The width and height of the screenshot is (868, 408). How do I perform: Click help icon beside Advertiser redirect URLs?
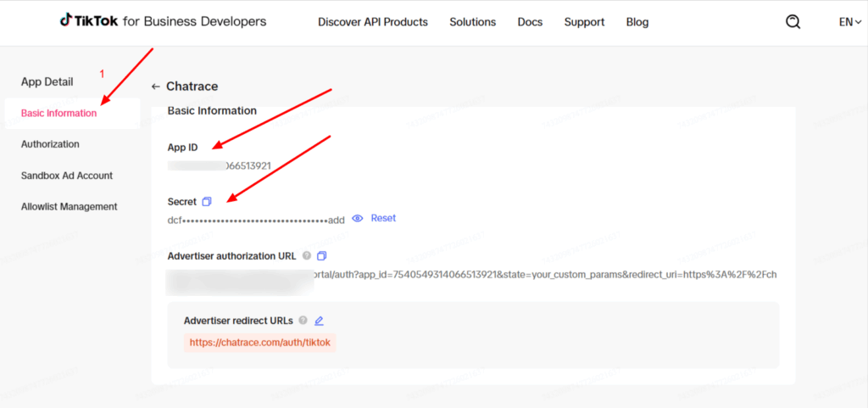pyautogui.click(x=303, y=321)
